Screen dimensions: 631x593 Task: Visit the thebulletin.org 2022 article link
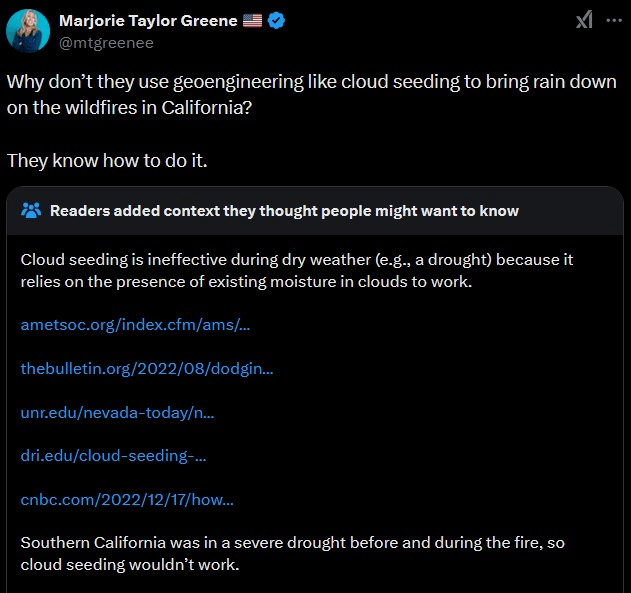pyautogui.click(x=146, y=368)
